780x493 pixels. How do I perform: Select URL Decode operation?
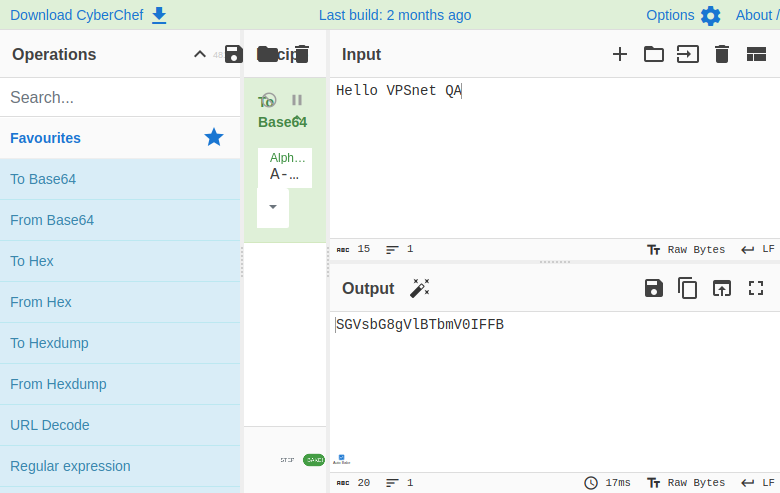120,425
